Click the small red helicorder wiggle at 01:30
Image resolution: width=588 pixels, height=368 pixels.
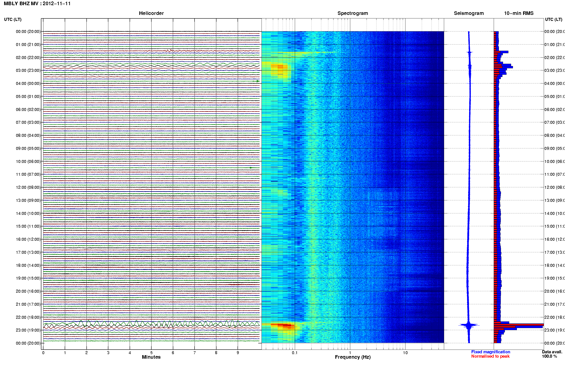(x=169, y=51)
